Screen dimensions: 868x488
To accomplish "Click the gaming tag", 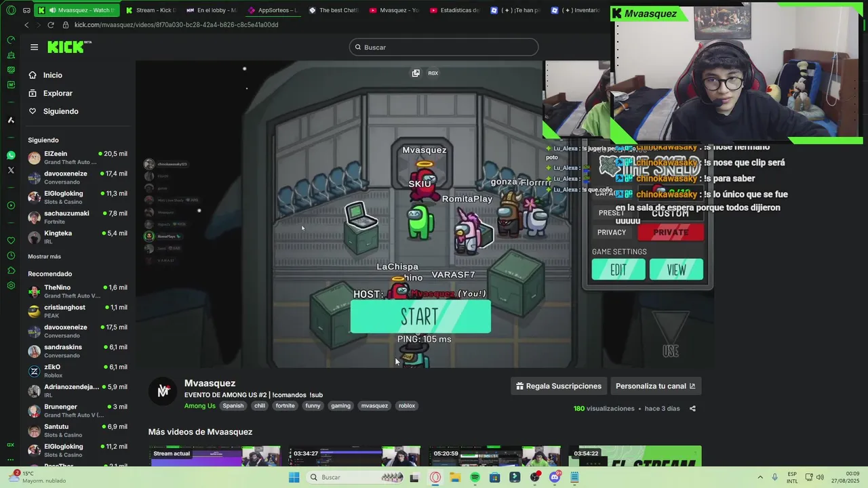I will [340, 406].
